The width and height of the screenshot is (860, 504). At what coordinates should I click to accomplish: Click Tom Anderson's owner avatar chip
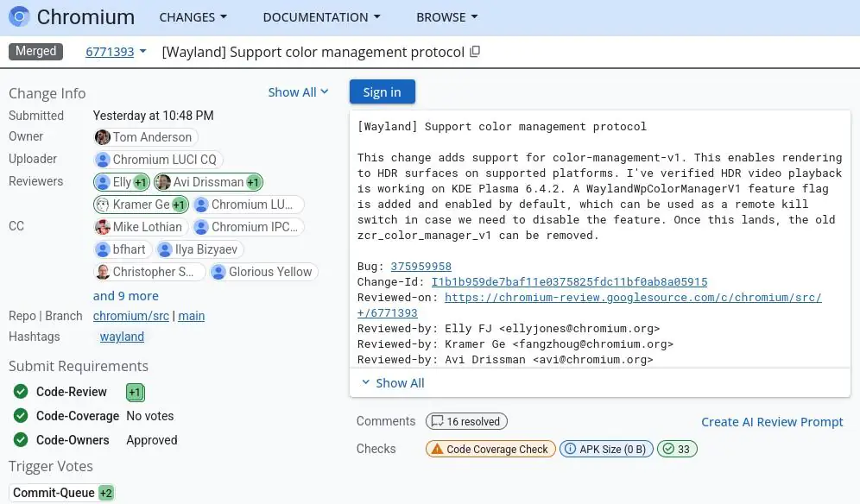(x=103, y=137)
